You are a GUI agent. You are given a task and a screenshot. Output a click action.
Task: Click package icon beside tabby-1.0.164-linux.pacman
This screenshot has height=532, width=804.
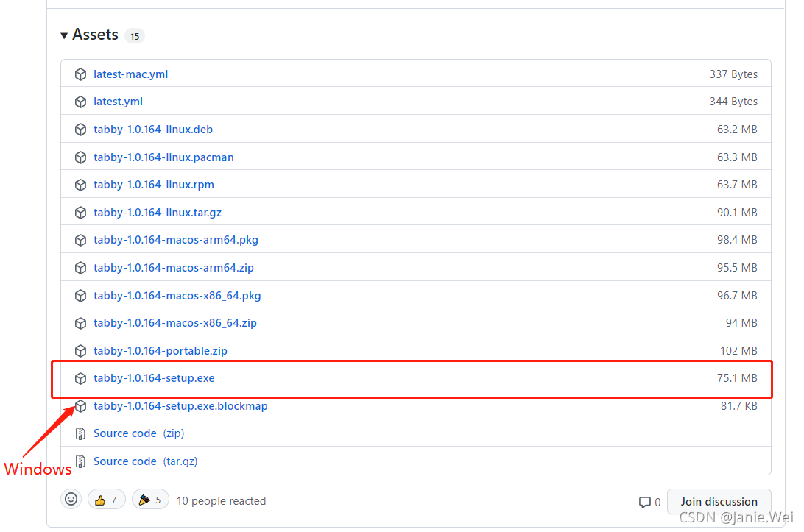(x=80, y=157)
